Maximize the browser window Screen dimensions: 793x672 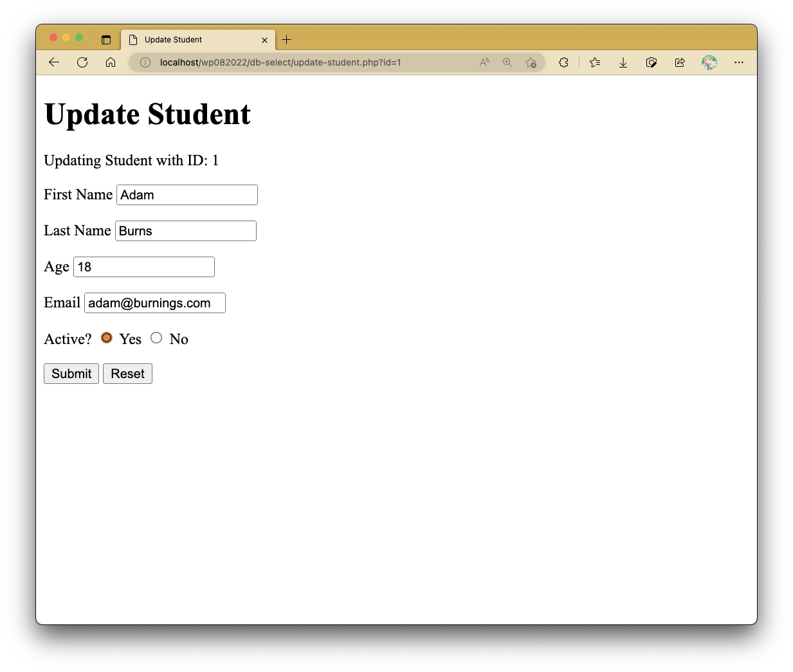point(79,37)
